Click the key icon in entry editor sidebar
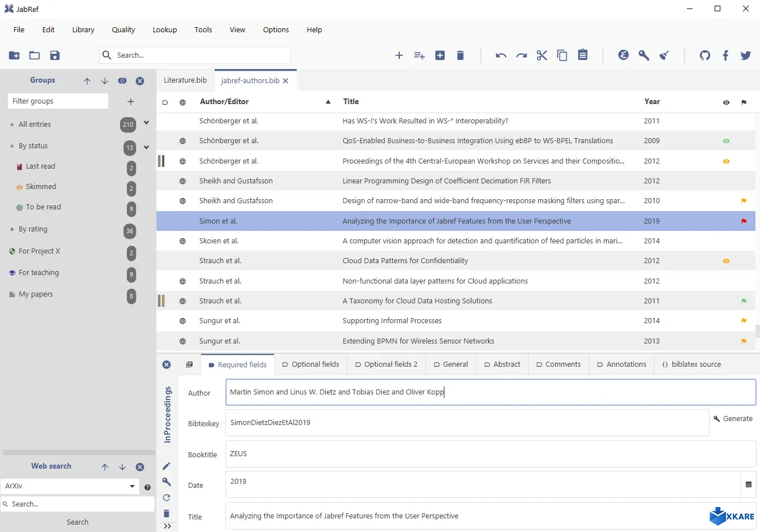760x532 pixels. [x=166, y=482]
